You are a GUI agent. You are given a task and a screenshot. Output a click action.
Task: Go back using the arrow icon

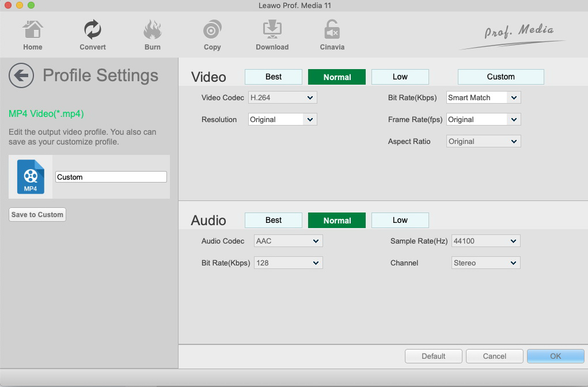click(21, 75)
